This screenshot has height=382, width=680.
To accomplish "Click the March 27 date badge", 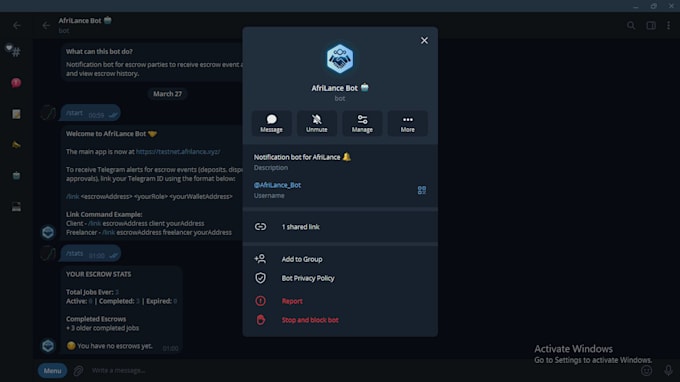I will (x=167, y=94).
